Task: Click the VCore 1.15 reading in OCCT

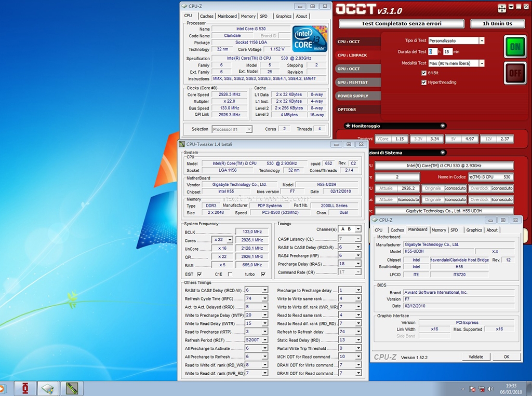Action: click(x=391, y=139)
